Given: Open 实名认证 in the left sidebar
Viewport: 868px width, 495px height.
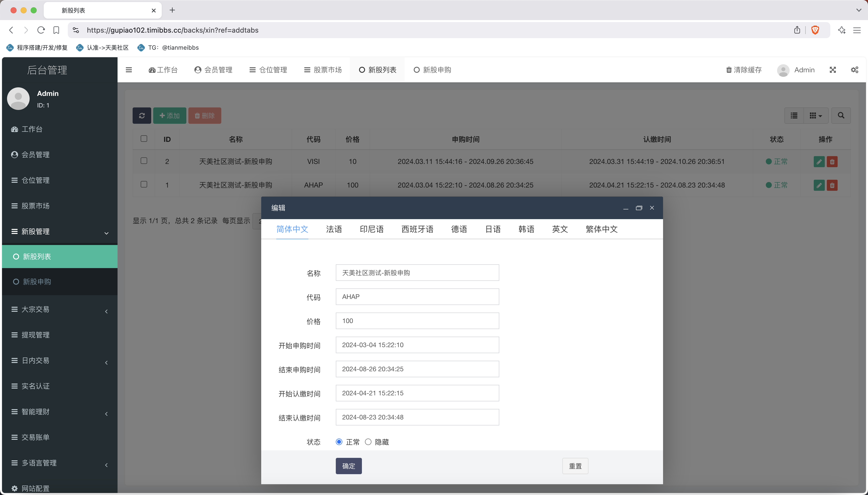Looking at the screenshot, I should [x=60, y=386].
